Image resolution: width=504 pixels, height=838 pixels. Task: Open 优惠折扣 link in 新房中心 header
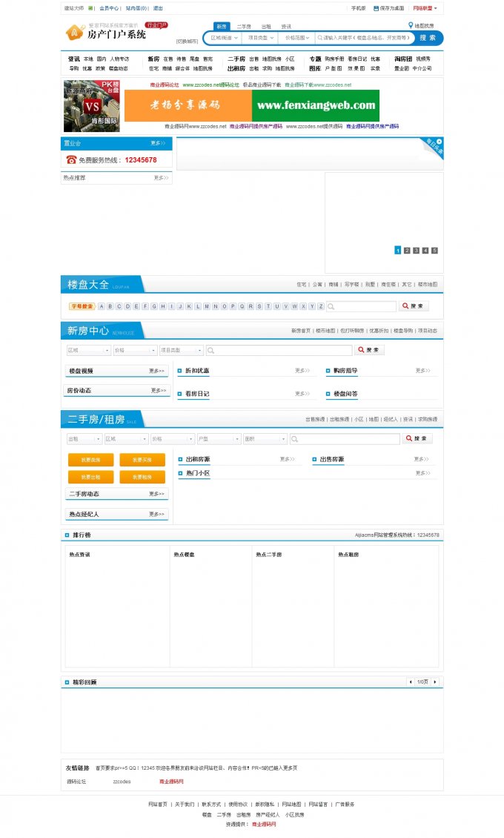coord(379,331)
